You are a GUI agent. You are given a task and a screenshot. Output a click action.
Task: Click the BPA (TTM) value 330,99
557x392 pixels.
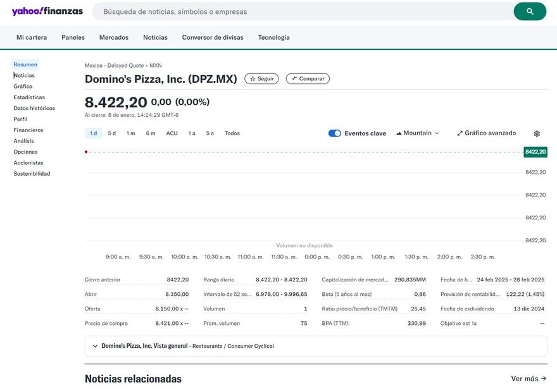[416, 323]
